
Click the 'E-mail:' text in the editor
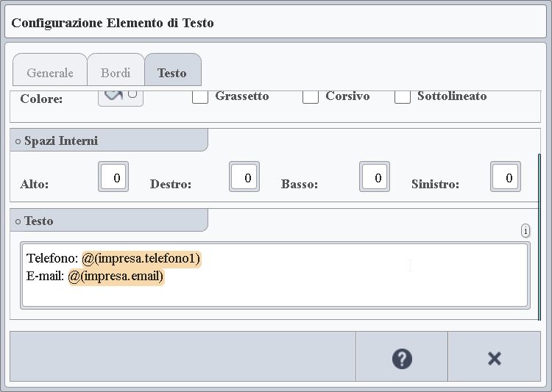(45, 277)
